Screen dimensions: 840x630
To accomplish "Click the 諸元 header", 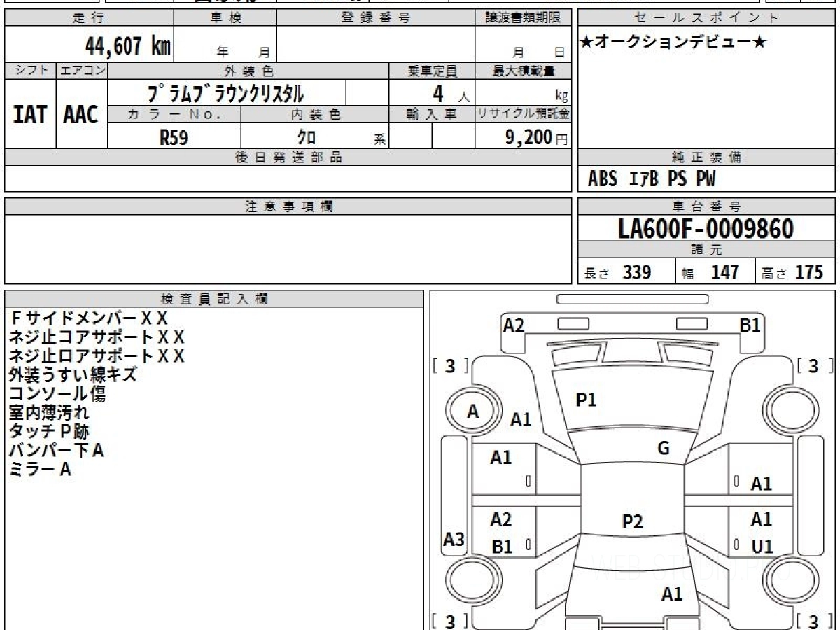I will 707,250.
